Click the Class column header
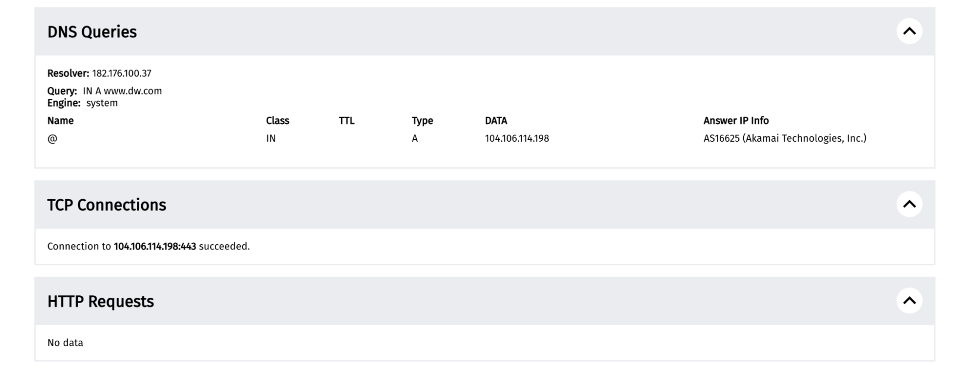 point(277,121)
